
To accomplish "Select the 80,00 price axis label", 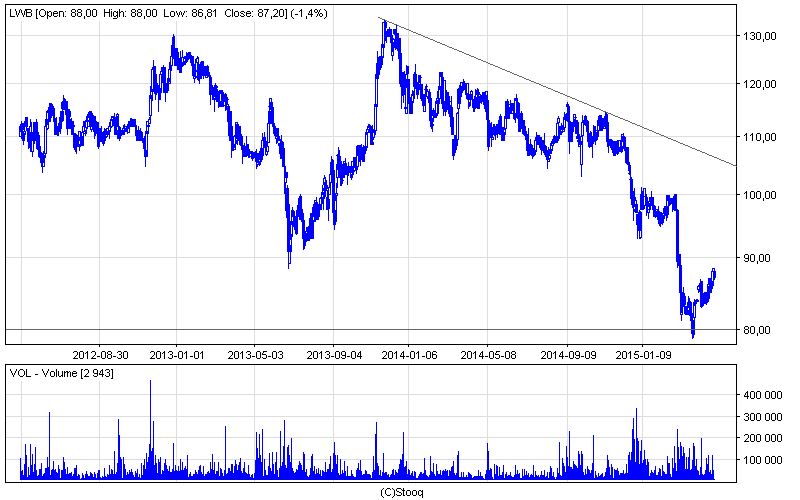I will click(x=757, y=330).
